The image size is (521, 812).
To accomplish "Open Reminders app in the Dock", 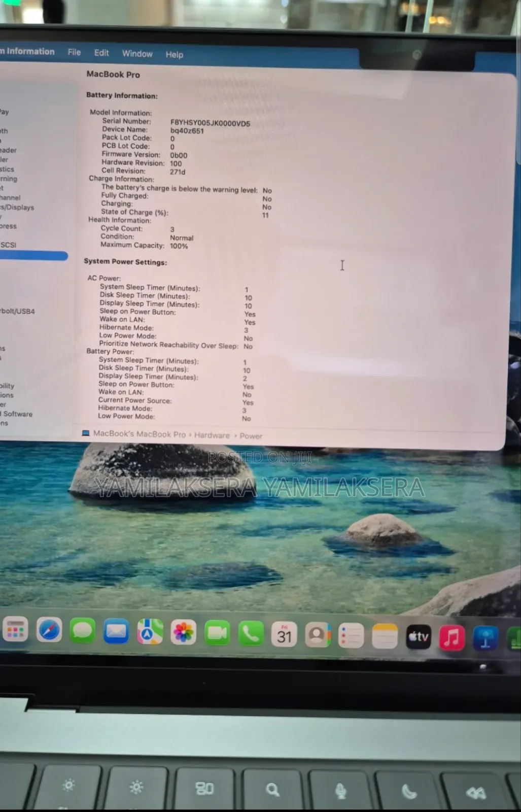I will pyautogui.click(x=351, y=635).
